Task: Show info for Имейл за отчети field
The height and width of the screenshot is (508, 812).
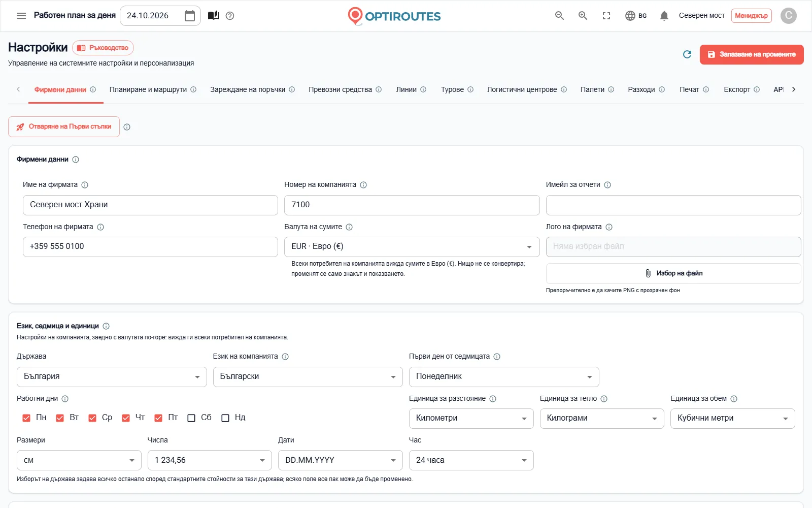Action: [x=607, y=185]
